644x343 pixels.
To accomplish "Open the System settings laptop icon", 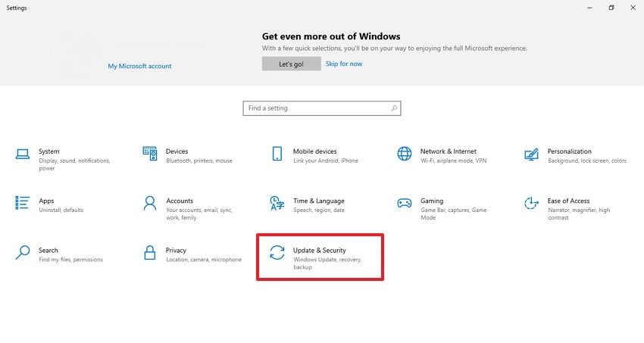I will (x=23, y=154).
